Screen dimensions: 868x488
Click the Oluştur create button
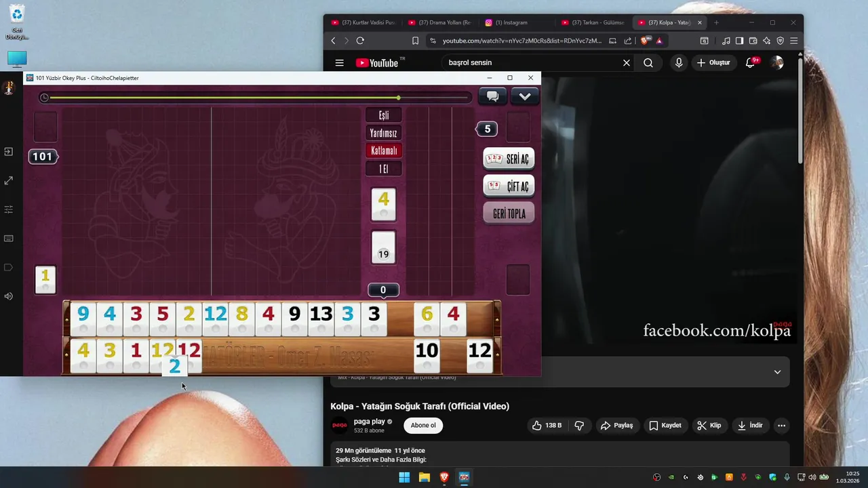click(x=713, y=63)
